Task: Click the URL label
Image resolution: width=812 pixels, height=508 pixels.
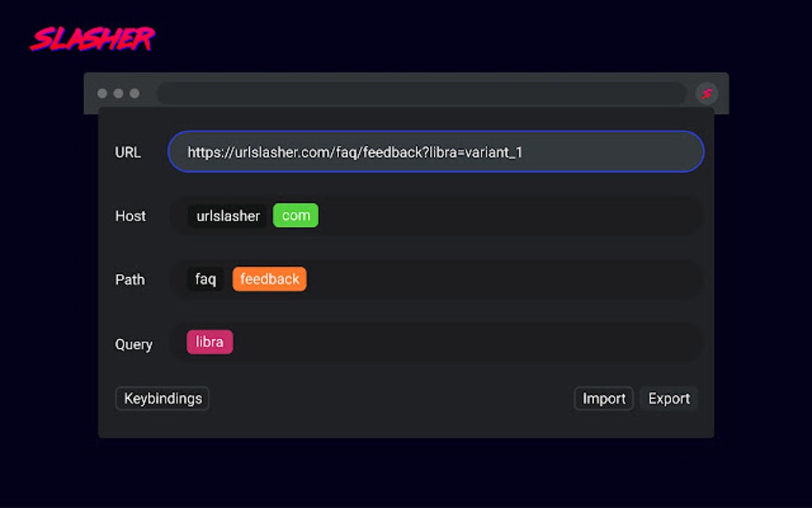Action: tap(127, 152)
